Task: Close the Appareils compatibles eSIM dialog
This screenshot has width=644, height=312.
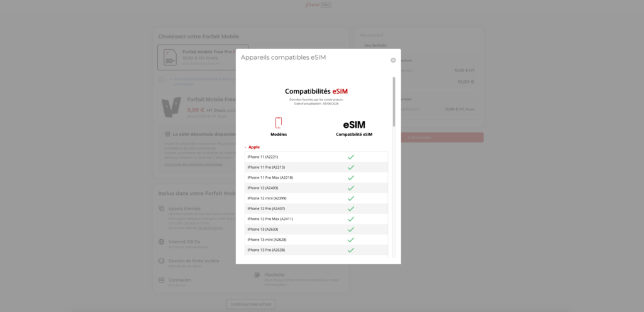Action: coord(393,60)
